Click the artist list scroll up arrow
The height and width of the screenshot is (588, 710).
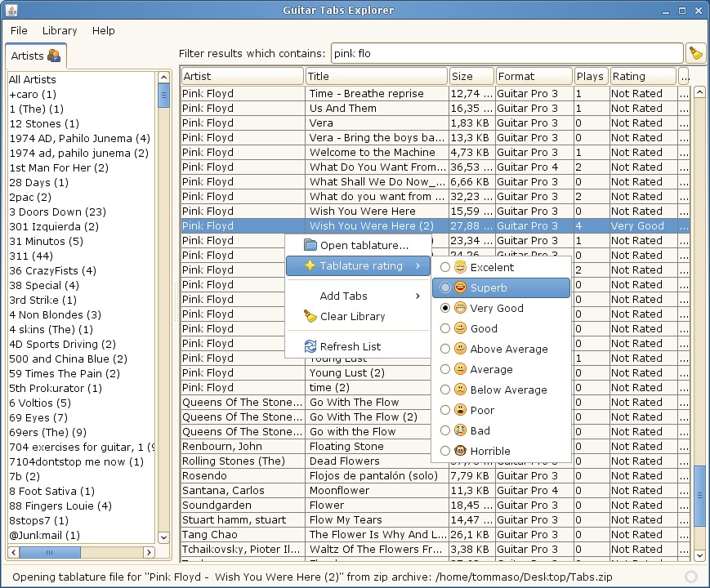[x=163, y=77]
